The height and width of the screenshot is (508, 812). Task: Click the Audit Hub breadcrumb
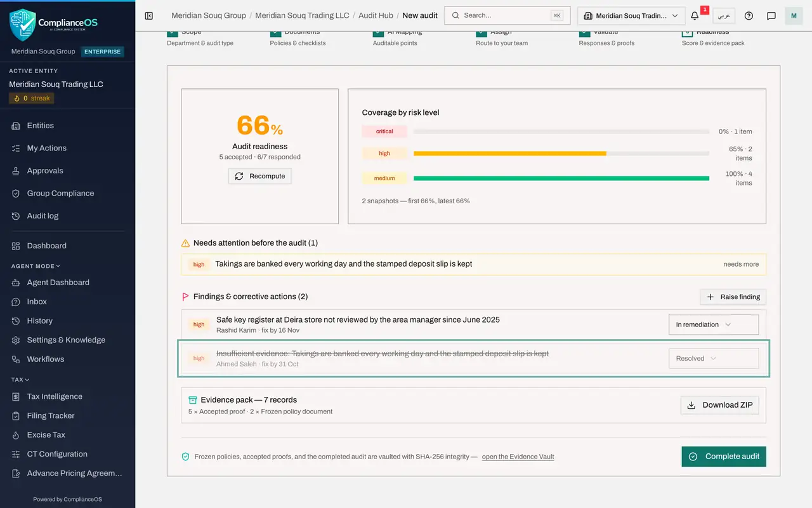(376, 15)
